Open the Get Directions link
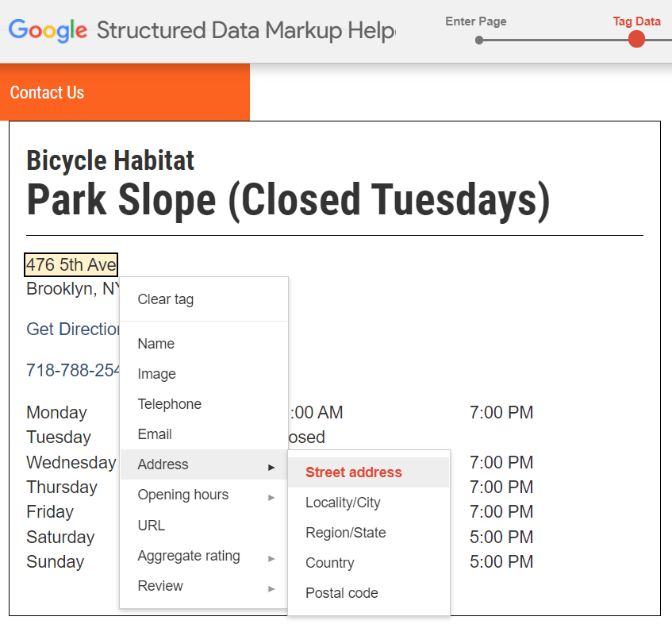Screen dimensions: 672x632 click(x=73, y=329)
